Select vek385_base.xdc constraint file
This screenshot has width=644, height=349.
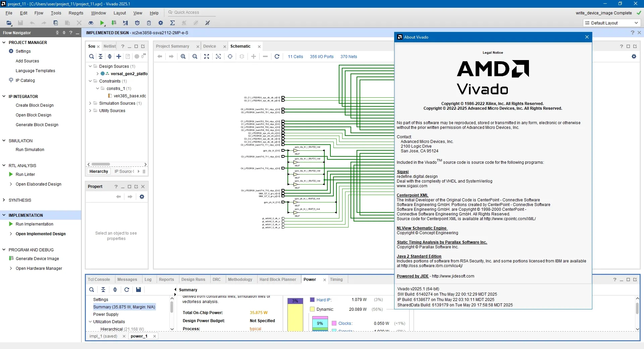tap(130, 96)
